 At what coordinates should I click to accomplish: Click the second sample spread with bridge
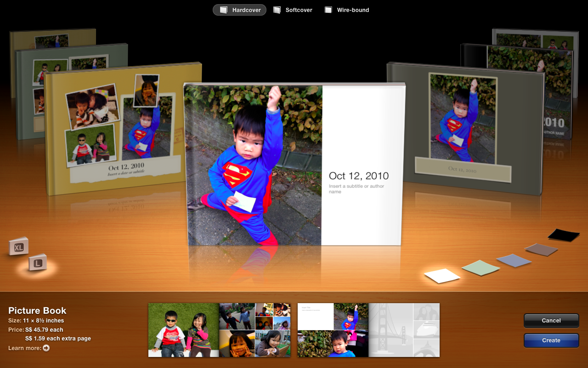click(368, 330)
